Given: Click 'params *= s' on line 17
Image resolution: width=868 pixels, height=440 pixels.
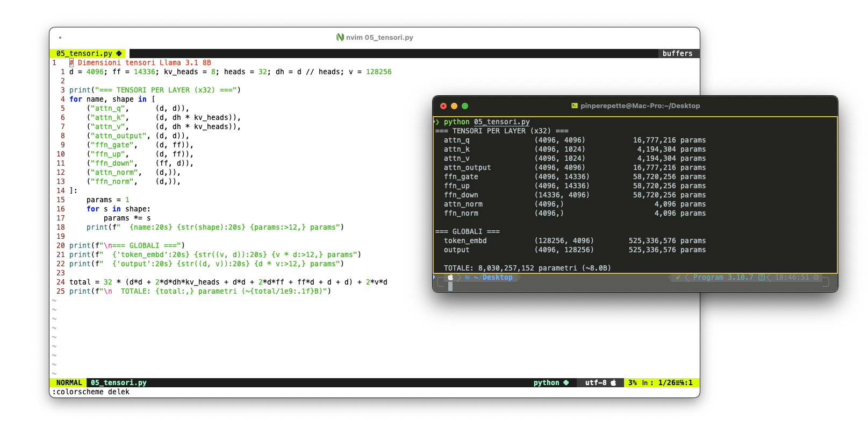Looking at the screenshot, I should coord(127,218).
